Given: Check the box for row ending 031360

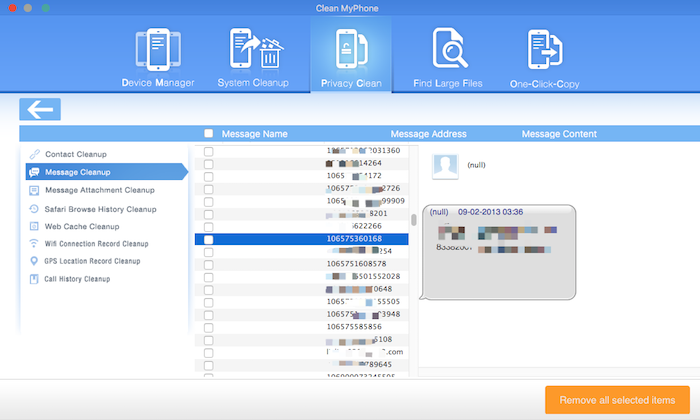Looking at the screenshot, I should pyautogui.click(x=208, y=151).
